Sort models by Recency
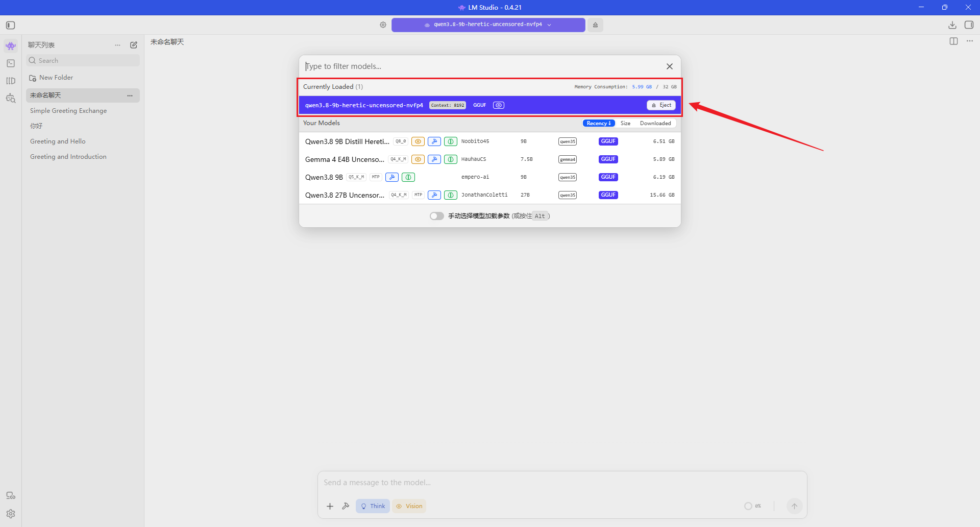The image size is (980, 527). pyautogui.click(x=599, y=123)
